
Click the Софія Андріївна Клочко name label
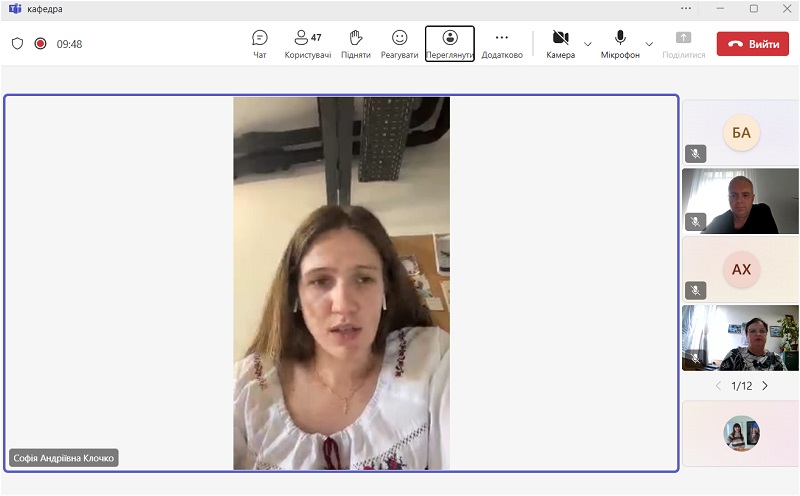(64, 458)
